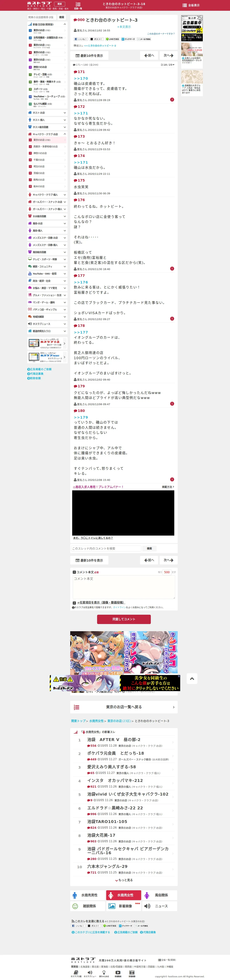Click the 風俗関係 tile with the purple figure
Viewport: 230px width, 980px height.
tap(160, 895)
